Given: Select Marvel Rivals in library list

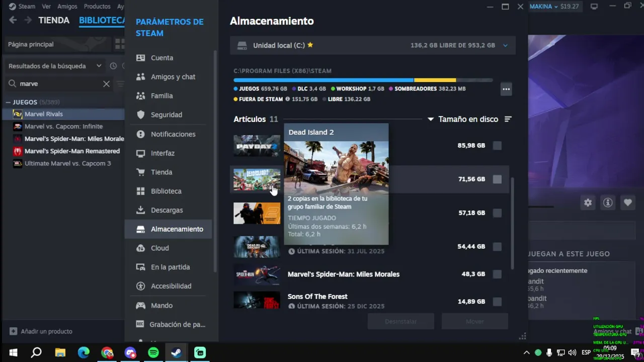Looking at the screenshot, I should tap(62, 114).
